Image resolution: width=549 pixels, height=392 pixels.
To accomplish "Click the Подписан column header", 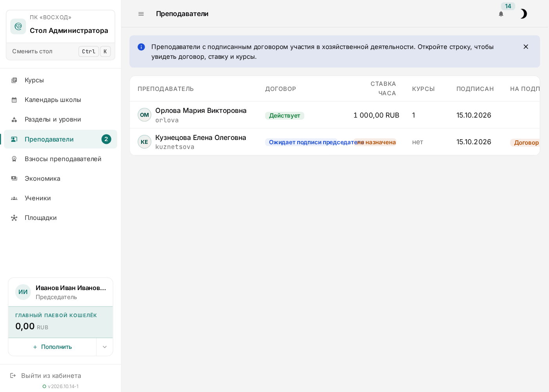I will (475, 89).
